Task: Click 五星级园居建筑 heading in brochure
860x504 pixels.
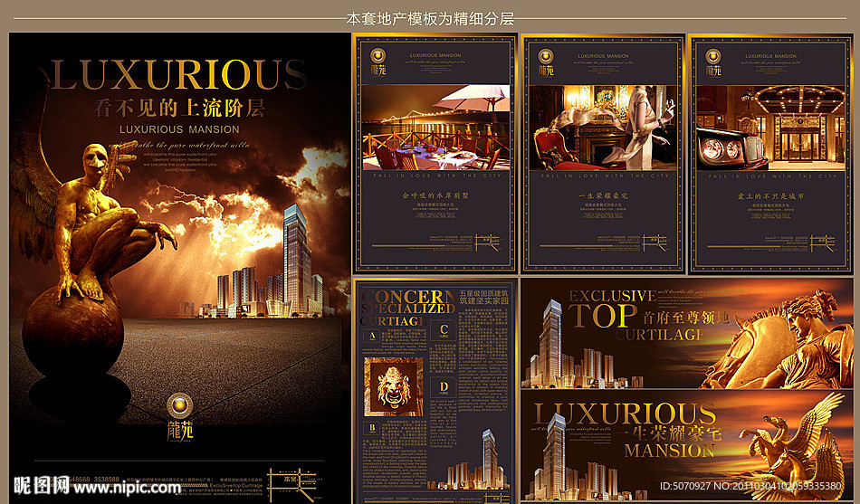Action: [x=484, y=293]
